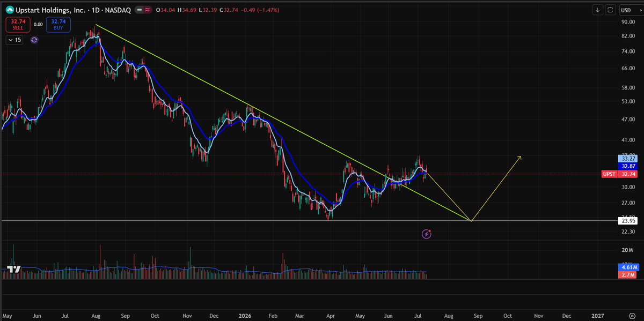Click the Upstart Holdings symbol logo
644x321 pixels.
tap(10, 10)
